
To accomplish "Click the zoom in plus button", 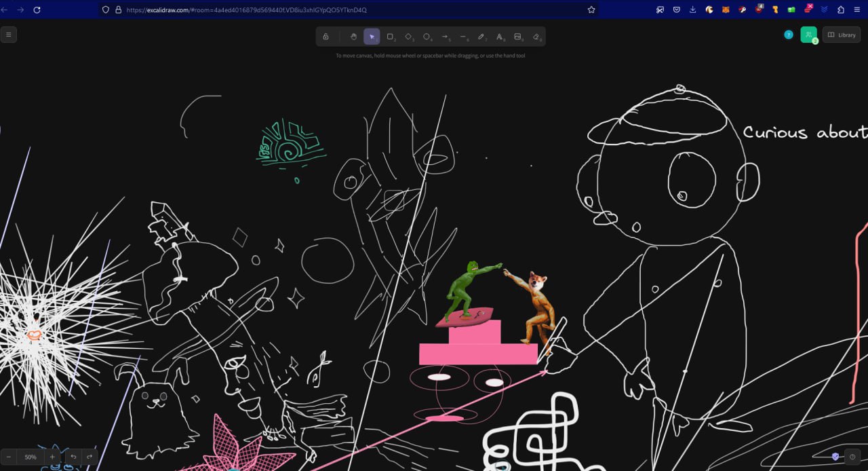I will [x=52, y=457].
